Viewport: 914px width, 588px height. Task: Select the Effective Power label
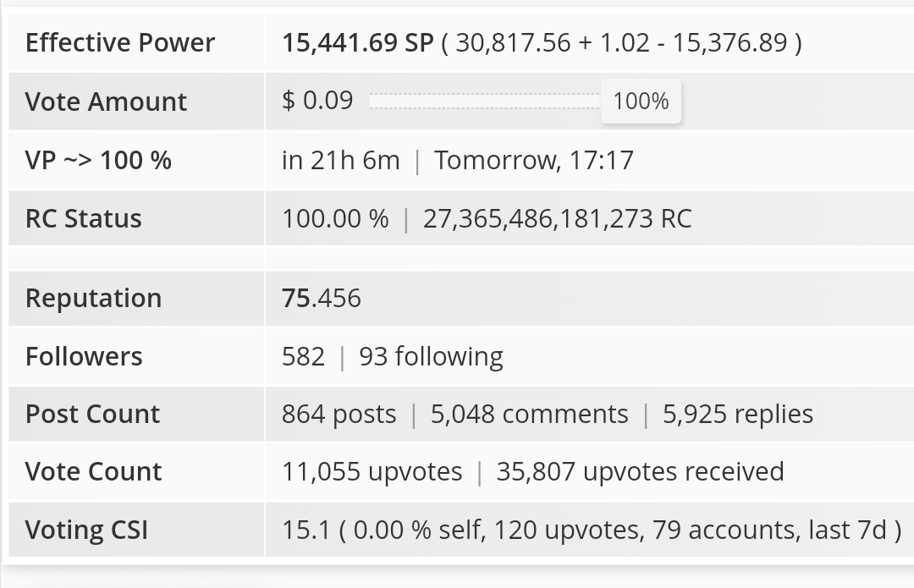pyautogui.click(x=120, y=42)
